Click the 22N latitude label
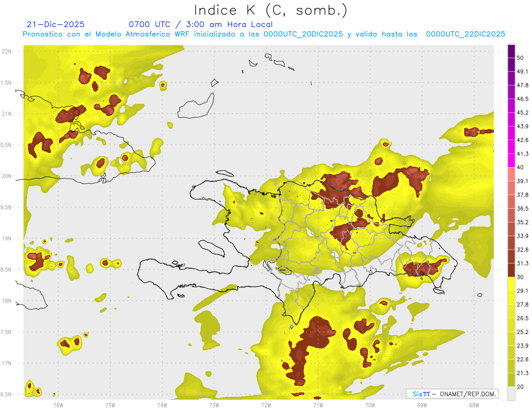This screenshot has width=532, height=411. pos(8,51)
